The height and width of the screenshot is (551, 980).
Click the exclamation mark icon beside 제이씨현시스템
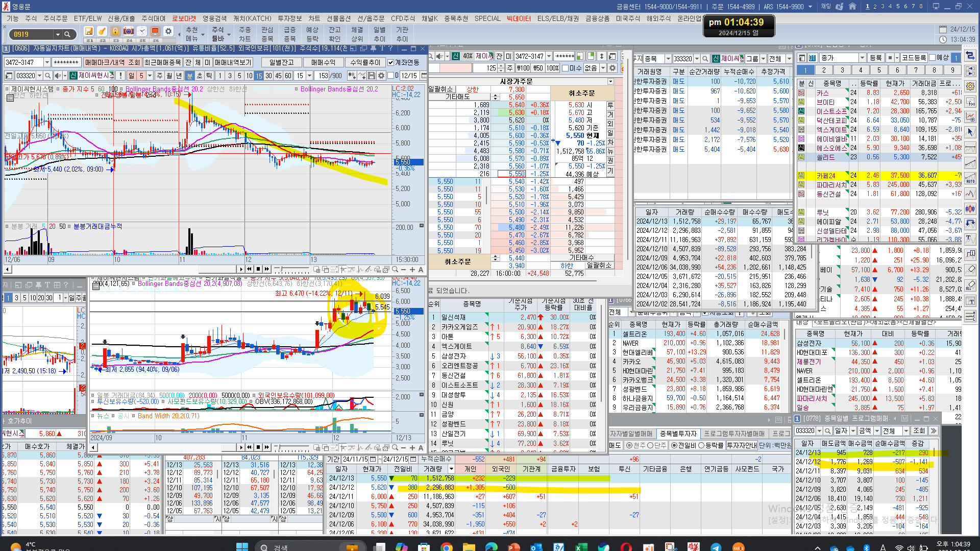click(120, 76)
